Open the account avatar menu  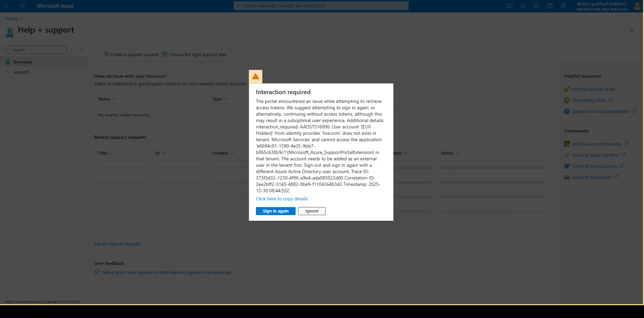pyautogui.click(x=637, y=6)
